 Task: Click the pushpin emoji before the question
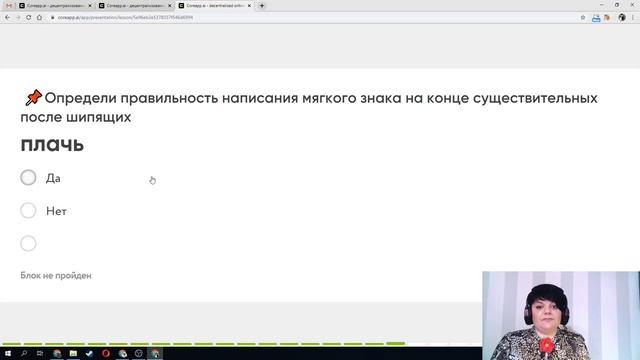[33, 98]
